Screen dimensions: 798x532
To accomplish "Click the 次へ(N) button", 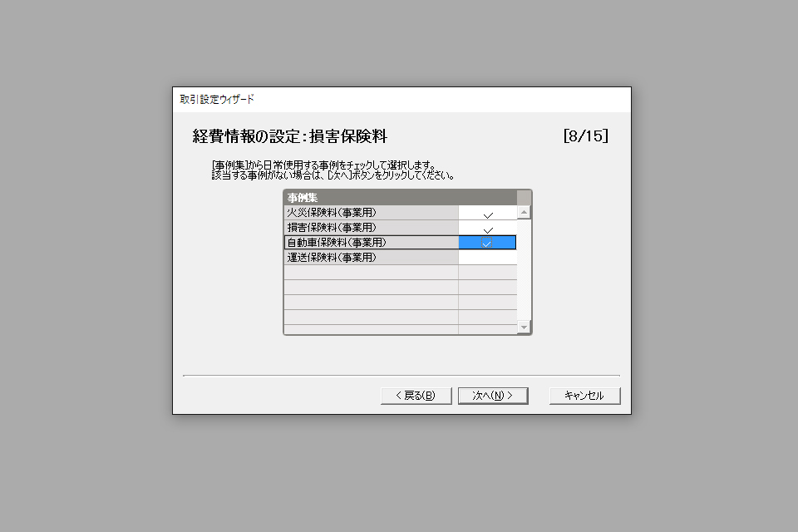I will 493,396.
